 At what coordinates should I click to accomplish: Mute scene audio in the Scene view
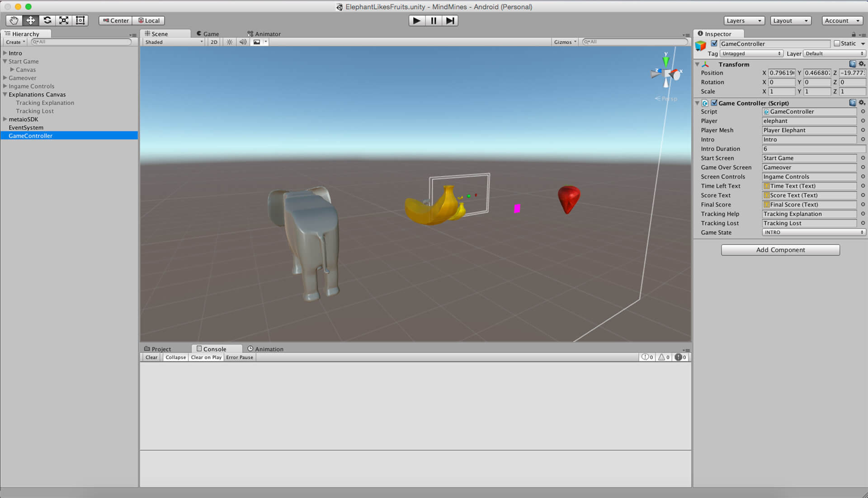click(243, 42)
